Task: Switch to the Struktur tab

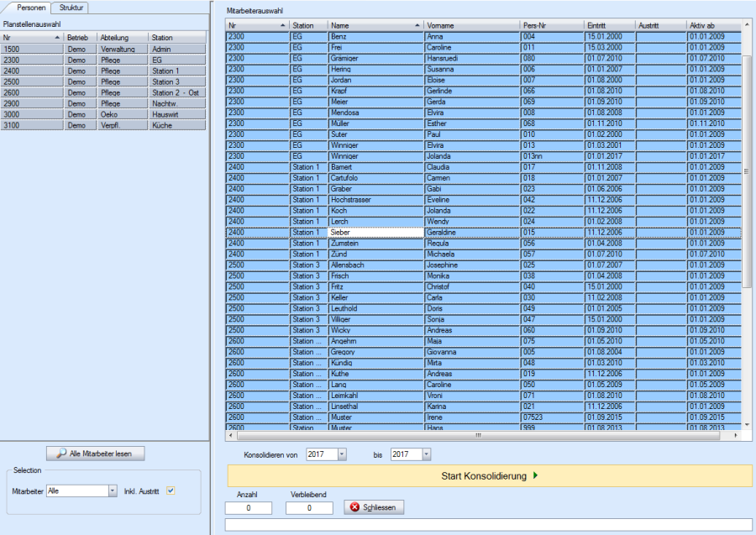Action: pyautogui.click(x=71, y=7)
